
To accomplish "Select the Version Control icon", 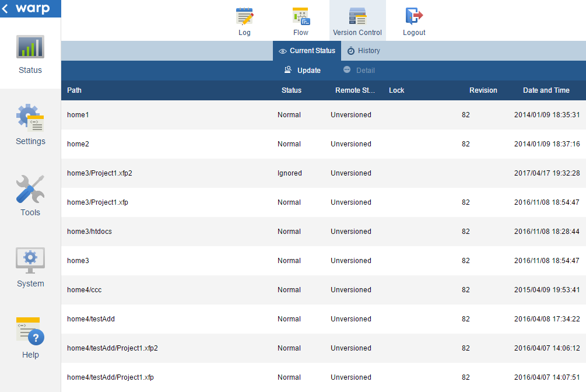I will [357, 16].
